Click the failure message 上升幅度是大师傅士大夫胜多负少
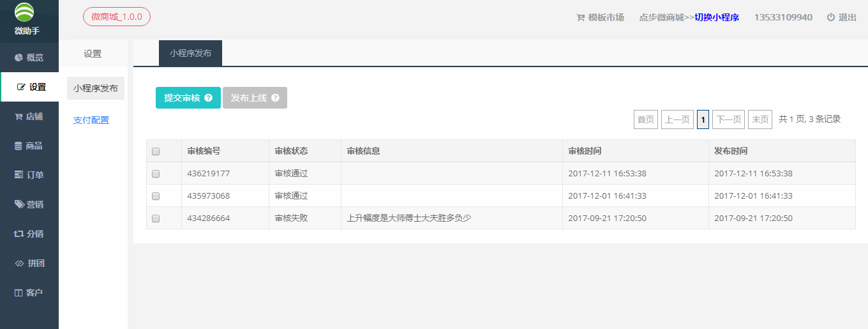868x329 pixels. click(x=409, y=218)
